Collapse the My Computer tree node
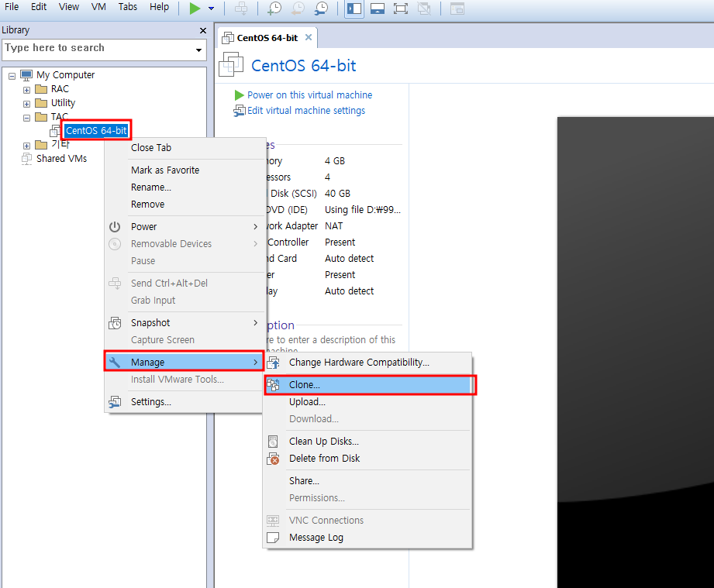Viewport: 714px width, 588px height. pyautogui.click(x=12, y=76)
